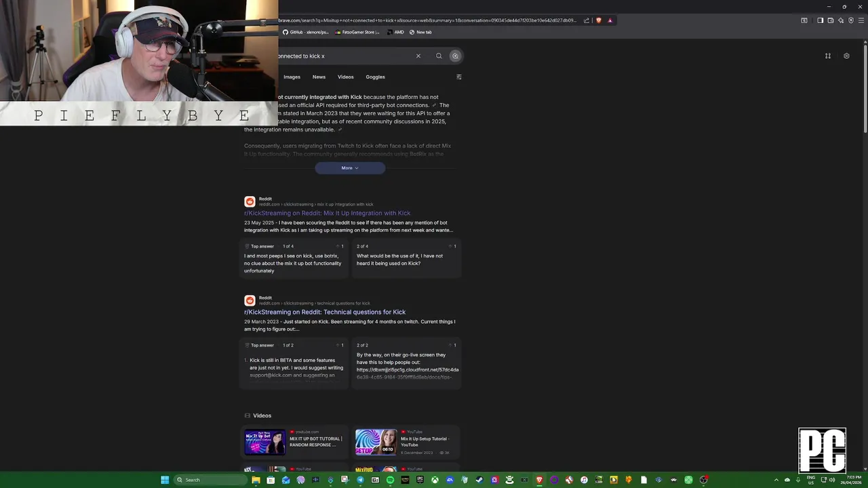
Task: Open the FatsoGamer Store bookmark
Action: [357, 32]
